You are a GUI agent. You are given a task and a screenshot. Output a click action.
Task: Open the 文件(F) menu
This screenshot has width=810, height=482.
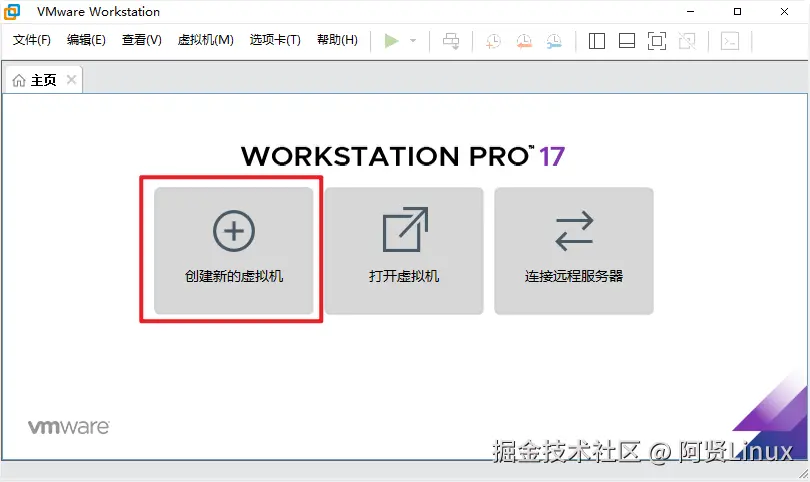tap(32, 40)
